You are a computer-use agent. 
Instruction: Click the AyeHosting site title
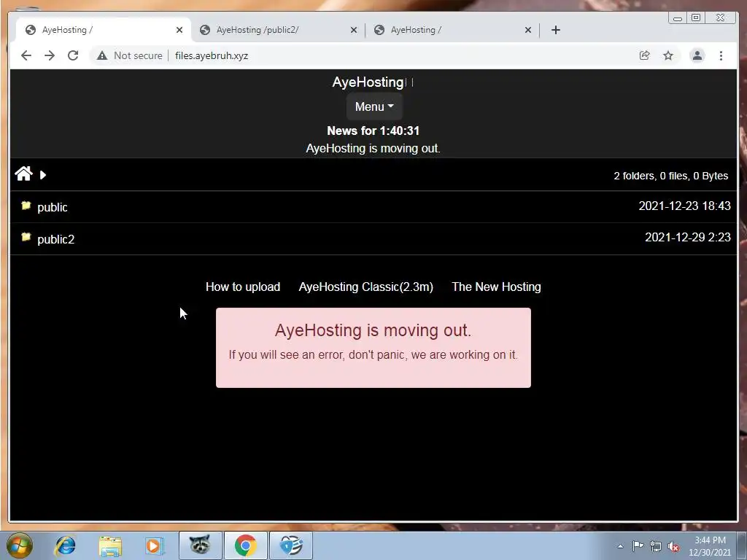(x=368, y=82)
